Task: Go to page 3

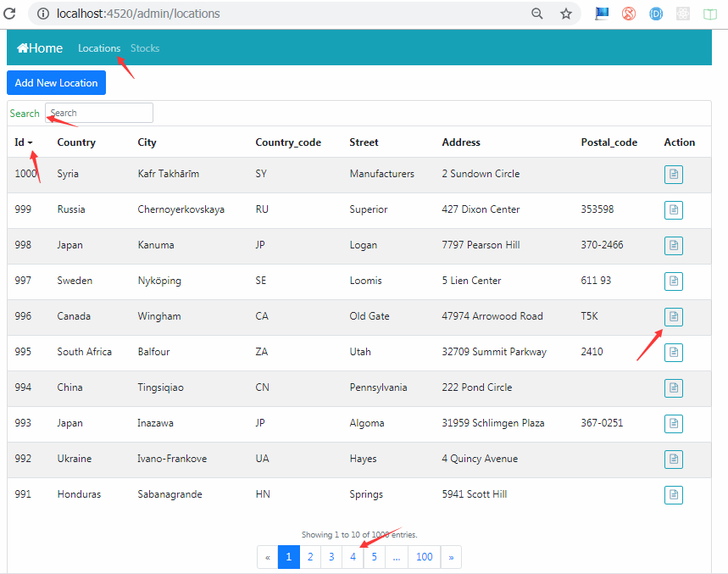Action: pyautogui.click(x=331, y=557)
